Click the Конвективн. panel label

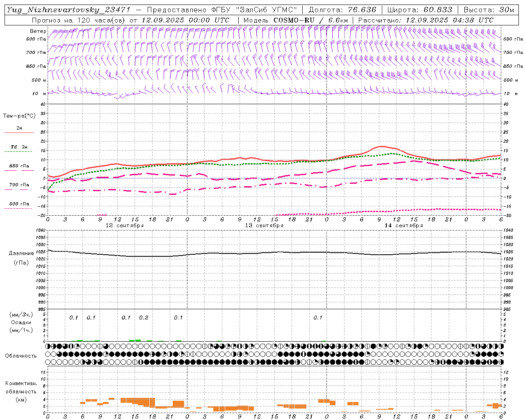(21, 383)
